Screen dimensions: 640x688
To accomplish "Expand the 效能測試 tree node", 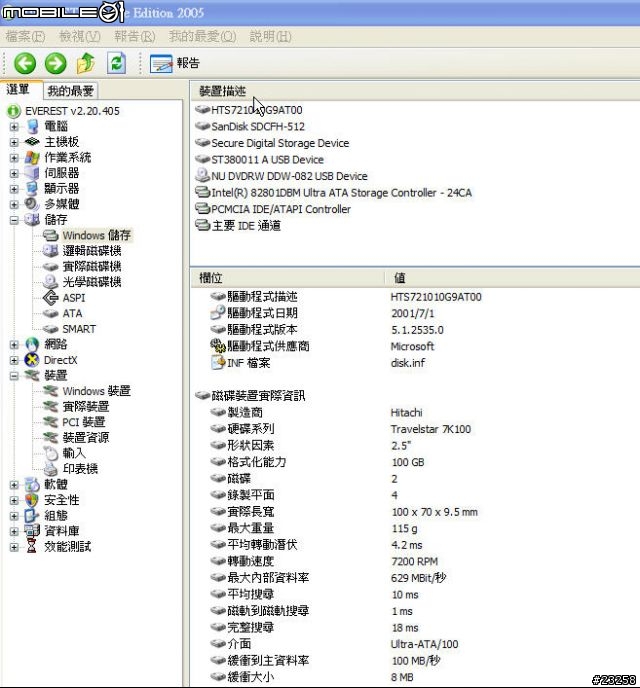I will point(14,547).
